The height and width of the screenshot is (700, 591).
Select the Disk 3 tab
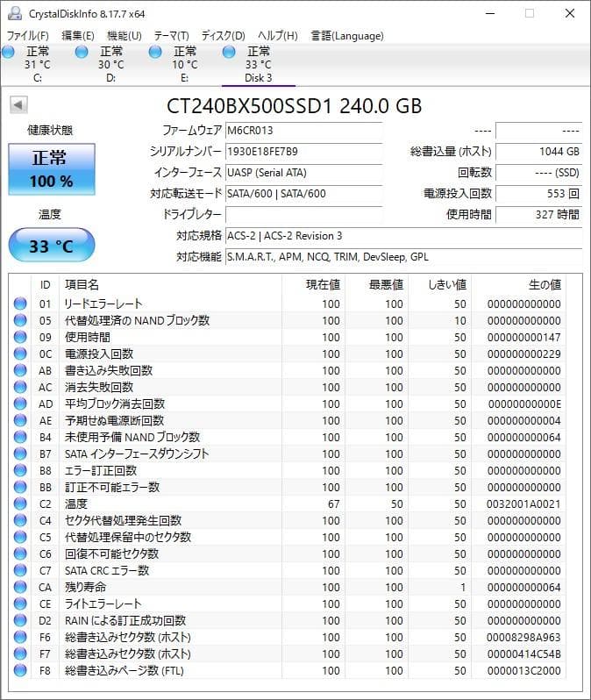pyautogui.click(x=259, y=64)
